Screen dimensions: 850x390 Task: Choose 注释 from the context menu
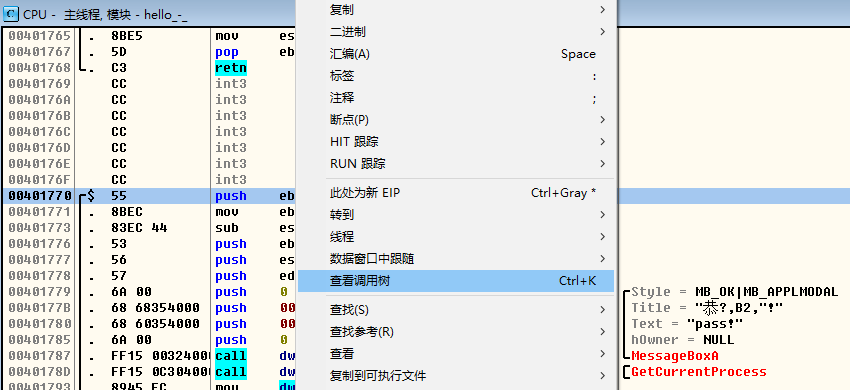pos(456,98)
